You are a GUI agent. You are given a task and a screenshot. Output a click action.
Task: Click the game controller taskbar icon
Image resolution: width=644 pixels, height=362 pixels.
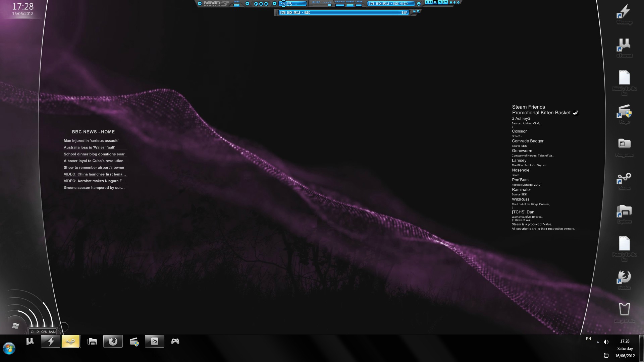[175, 341]
